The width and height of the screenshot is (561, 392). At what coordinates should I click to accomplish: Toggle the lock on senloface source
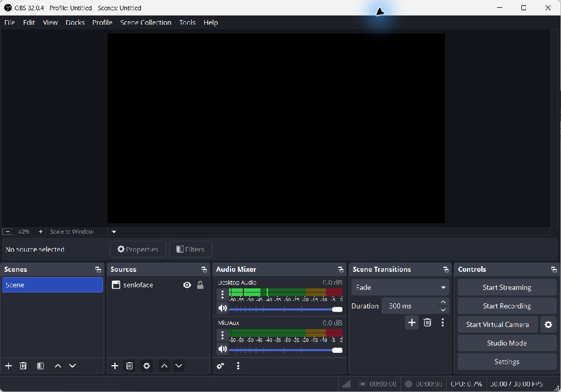tap(201, 285)
